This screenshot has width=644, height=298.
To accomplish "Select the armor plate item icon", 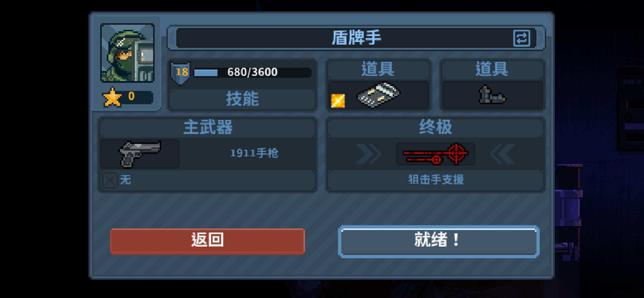I will point(378,94).
